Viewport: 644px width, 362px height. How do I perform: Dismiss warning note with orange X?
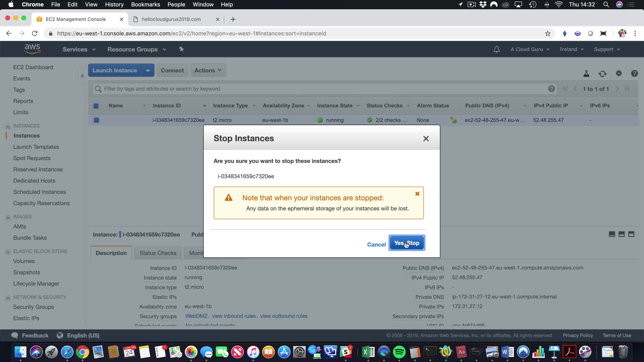pyautogui.click(x=417, y=194)
